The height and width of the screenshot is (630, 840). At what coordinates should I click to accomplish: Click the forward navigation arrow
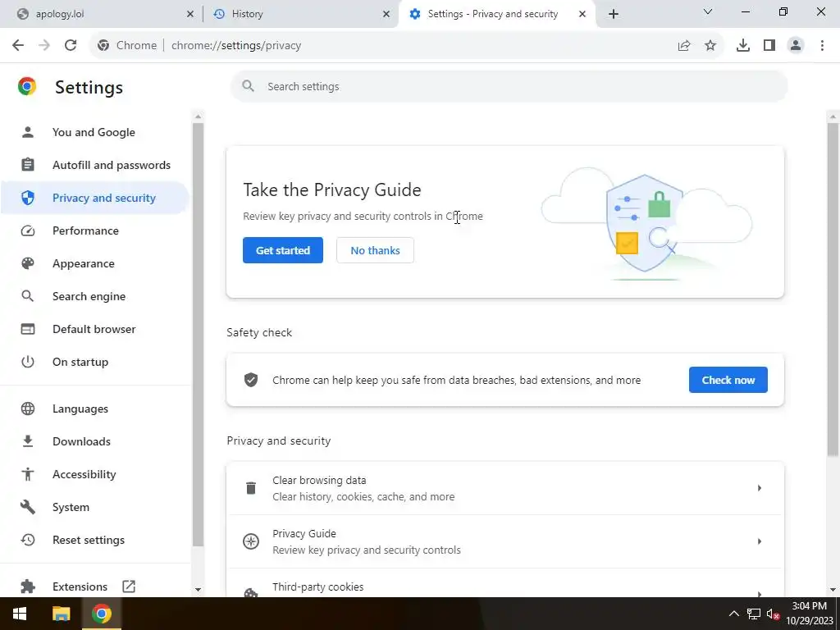[44, 46]
